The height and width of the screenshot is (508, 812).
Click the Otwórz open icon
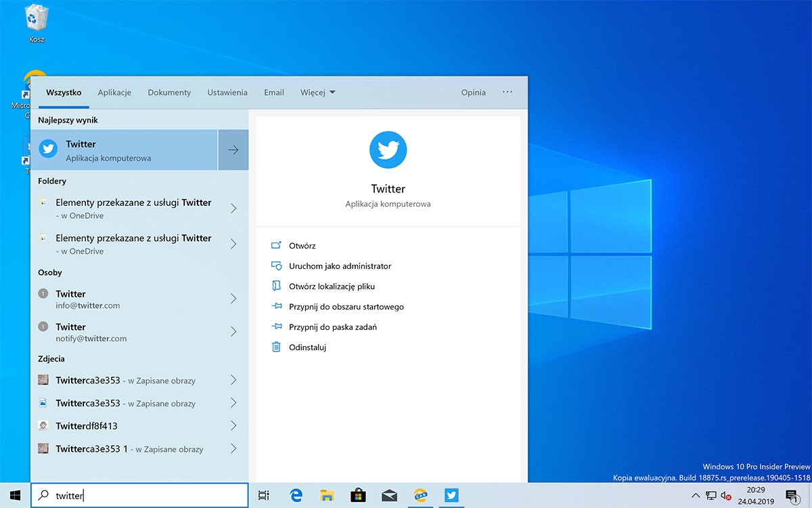click(276, 246)
